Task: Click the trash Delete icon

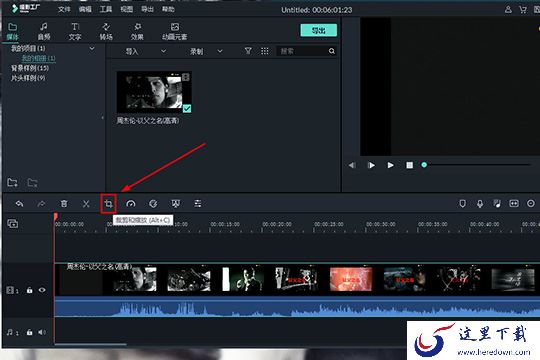Action: click(64, 204)
